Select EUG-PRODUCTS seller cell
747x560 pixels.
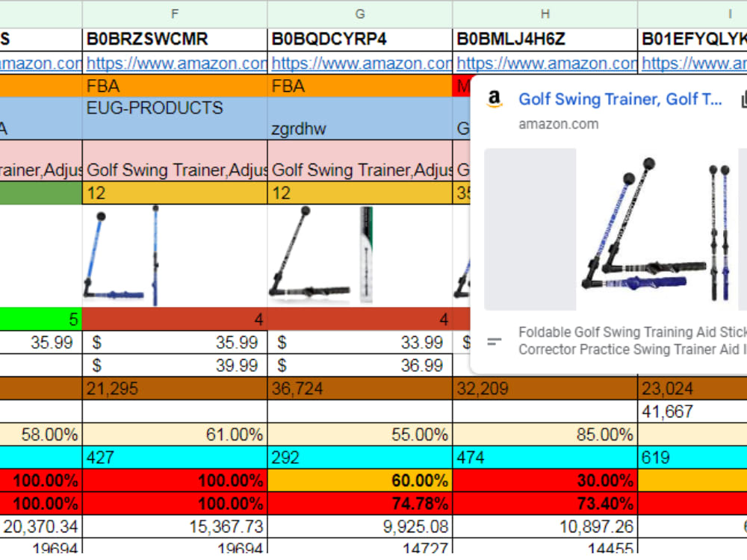pos(175,118)
